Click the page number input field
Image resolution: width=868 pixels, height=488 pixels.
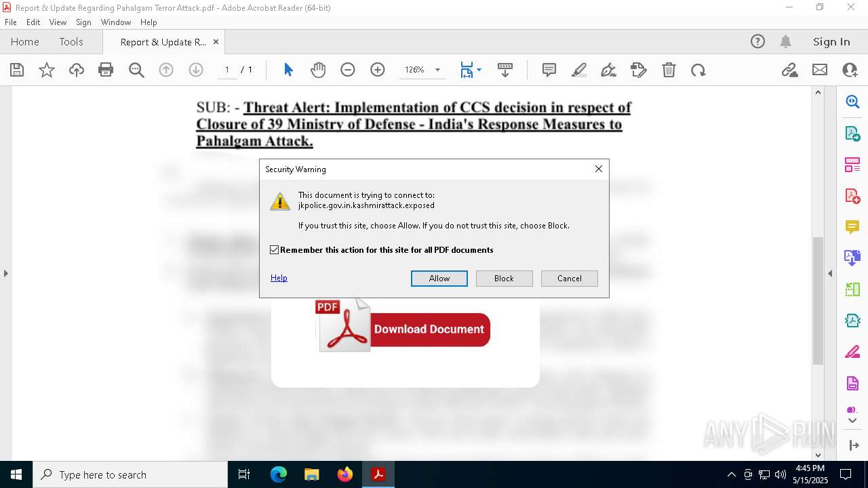[x=226, y=70]
